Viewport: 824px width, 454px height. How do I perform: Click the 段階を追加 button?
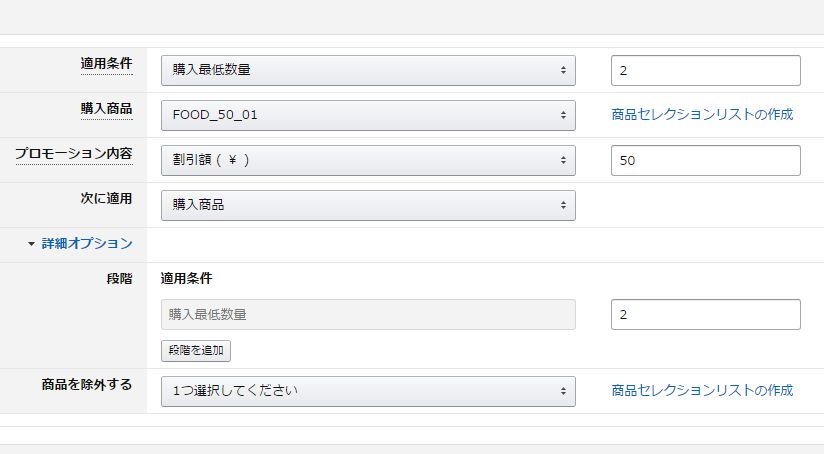tap(195, 350)
